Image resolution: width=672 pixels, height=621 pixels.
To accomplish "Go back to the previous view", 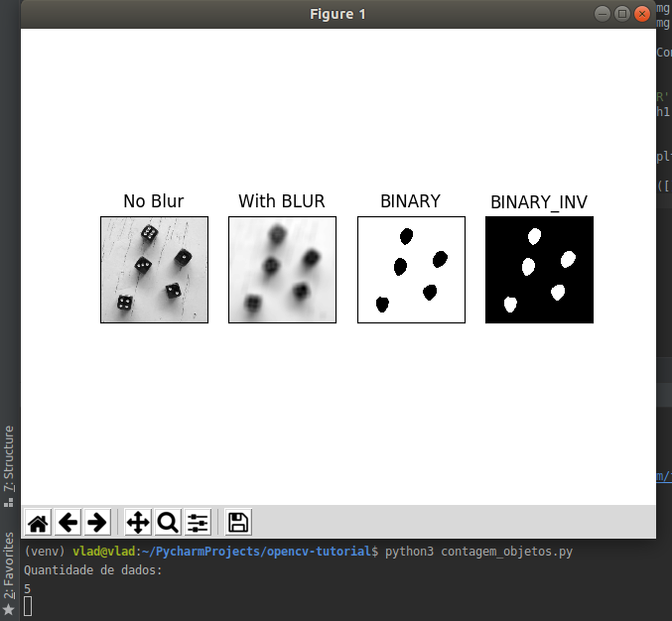I will [68, 523].
